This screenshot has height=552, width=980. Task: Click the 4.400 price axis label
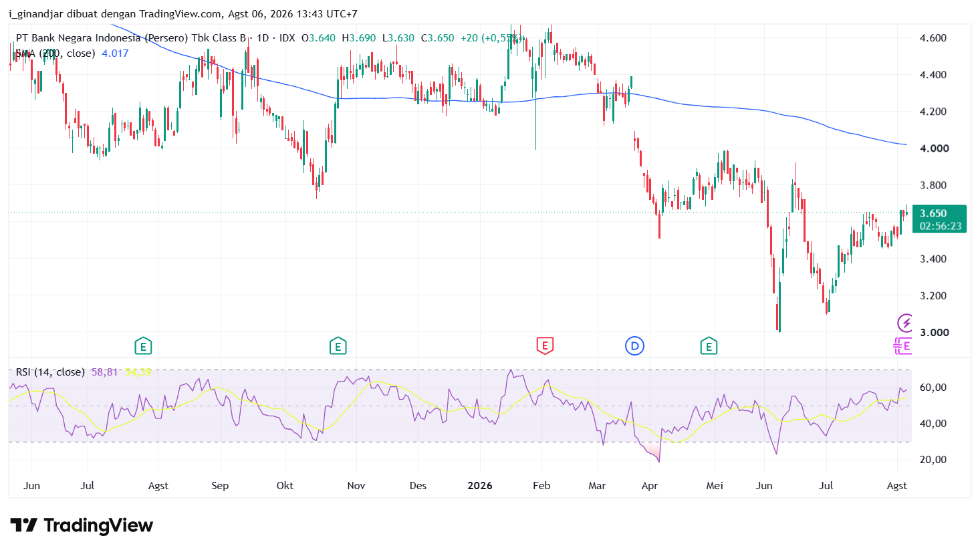(x=933, y=75)
